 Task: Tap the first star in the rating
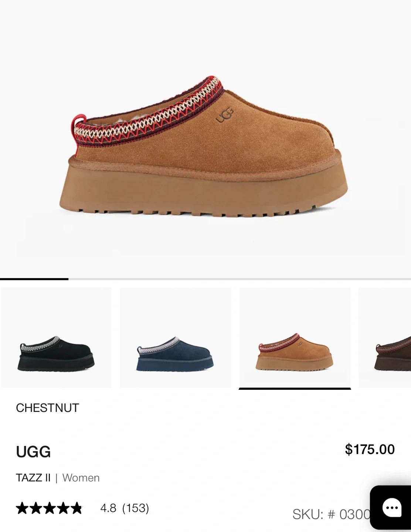coord(23,508)
